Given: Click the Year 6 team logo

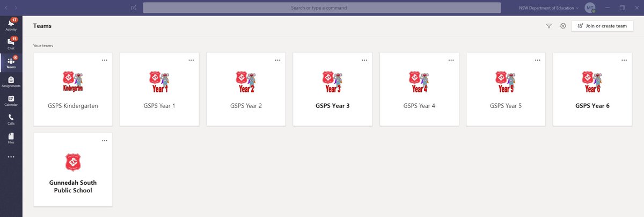Looking at the screenshot, I should pyautogui.click(x=592, y=82).
